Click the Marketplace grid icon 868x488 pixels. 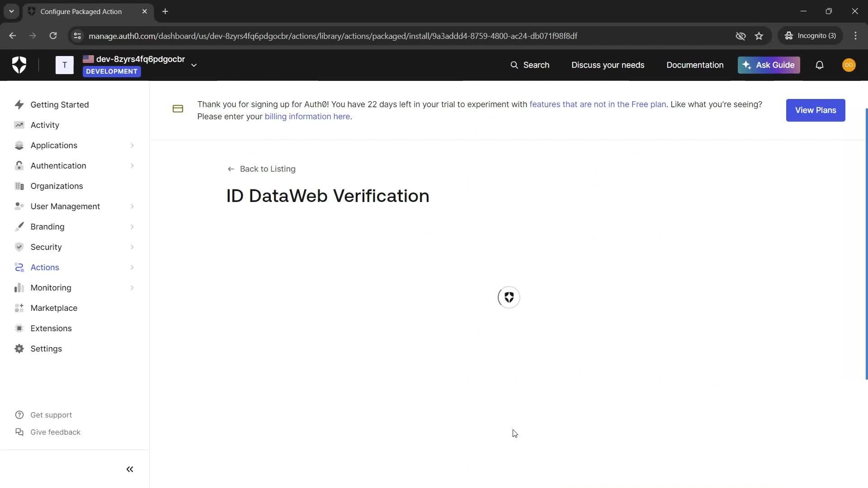pyautogui.click(x=19, y=308)
